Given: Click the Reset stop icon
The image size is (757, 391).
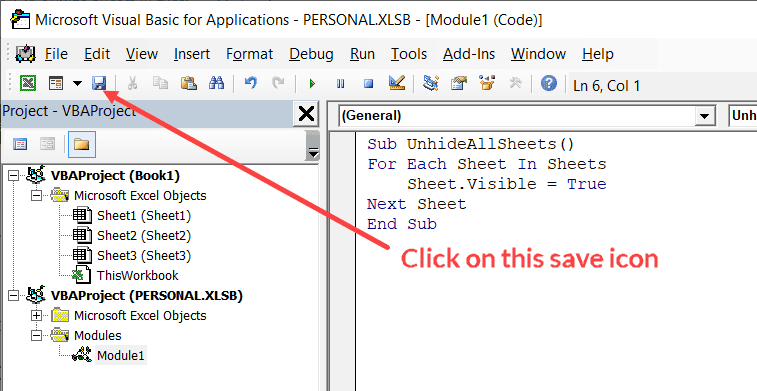Looking at the screenshot, I should click(x=368, y=84).
